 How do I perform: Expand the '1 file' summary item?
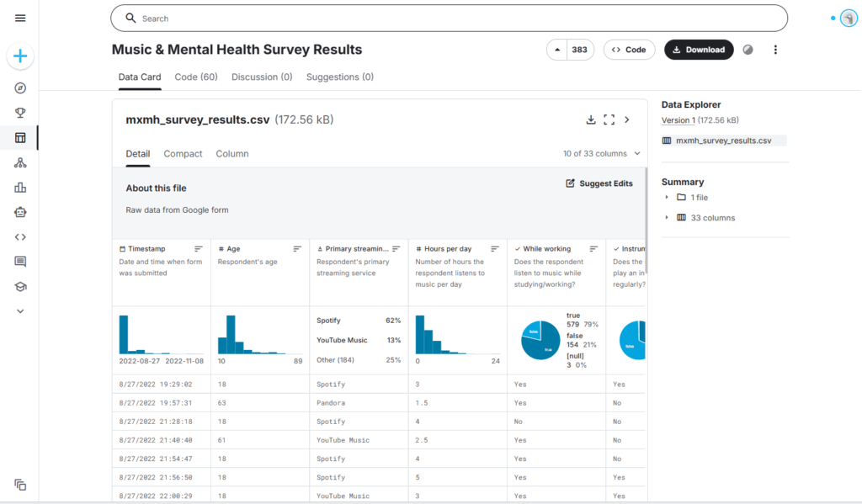point(668,197)
